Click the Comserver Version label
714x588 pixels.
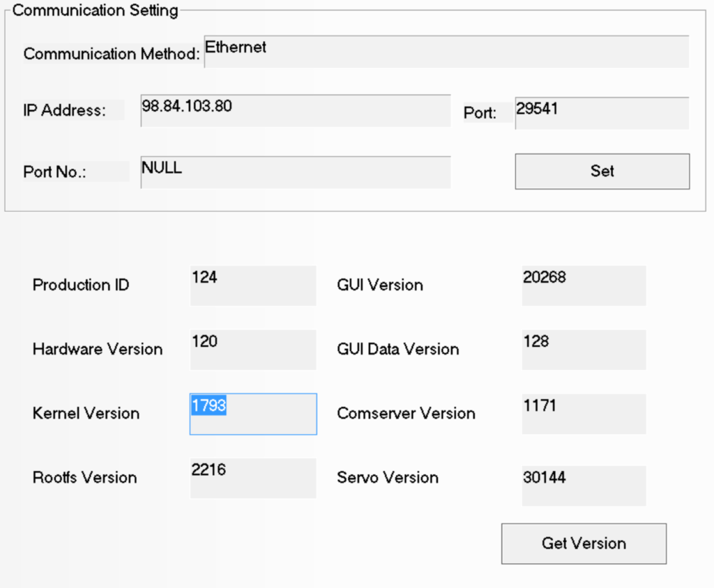click(x=406, y=413)
